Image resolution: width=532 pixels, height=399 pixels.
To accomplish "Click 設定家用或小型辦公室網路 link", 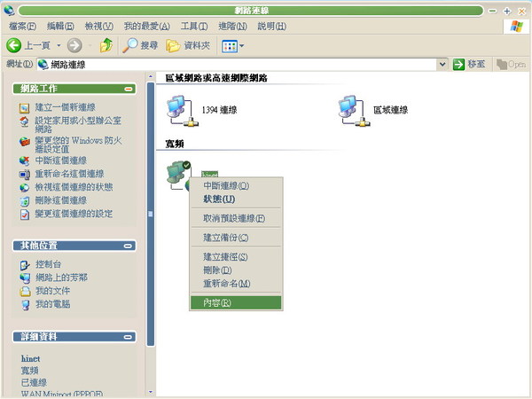I will coord(78,124).
